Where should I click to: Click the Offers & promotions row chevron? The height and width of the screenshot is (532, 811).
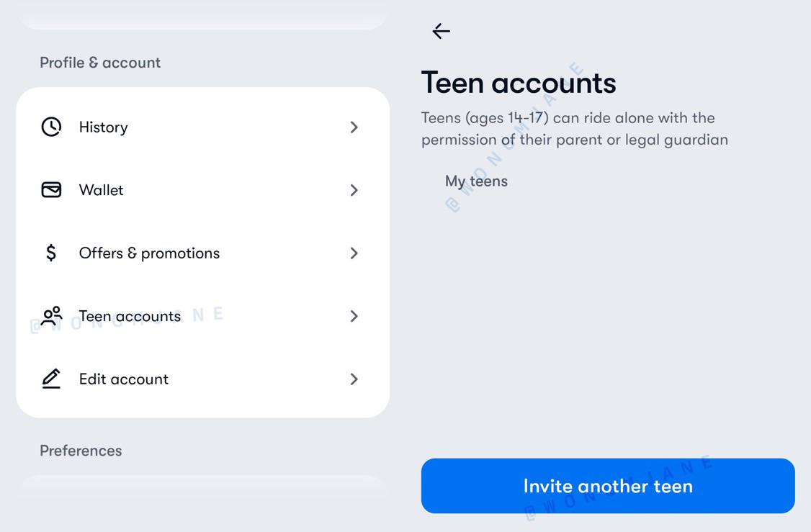(x=354, y=253)
